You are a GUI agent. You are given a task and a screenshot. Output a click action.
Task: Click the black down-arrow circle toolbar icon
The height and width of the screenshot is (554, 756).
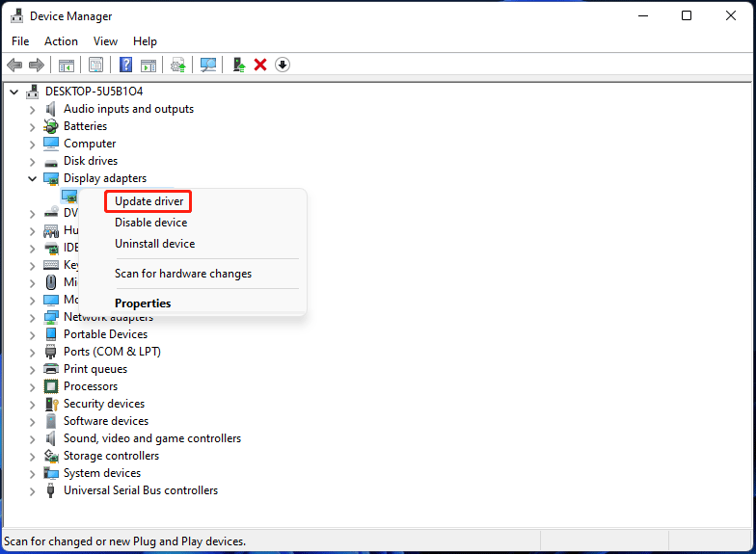tap(283, 65)
